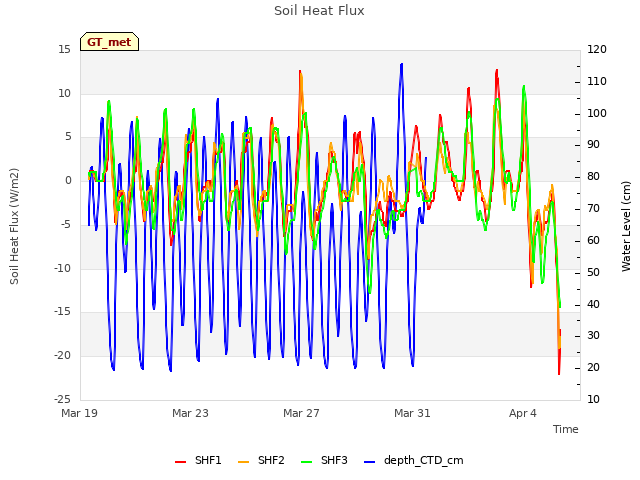Click the right axis value 120
This screenshot has height=480, width=640.
[597, 50]
